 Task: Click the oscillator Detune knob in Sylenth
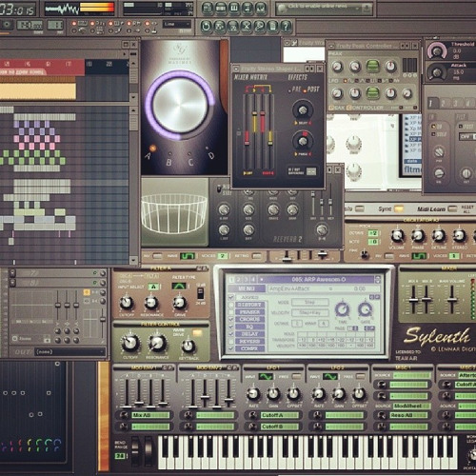(x=439, y=236)
